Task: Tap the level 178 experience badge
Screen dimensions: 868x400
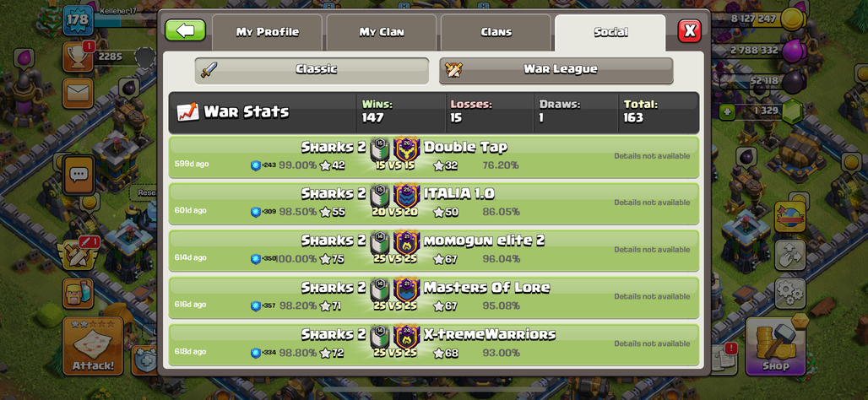Action: coord(78,20)
